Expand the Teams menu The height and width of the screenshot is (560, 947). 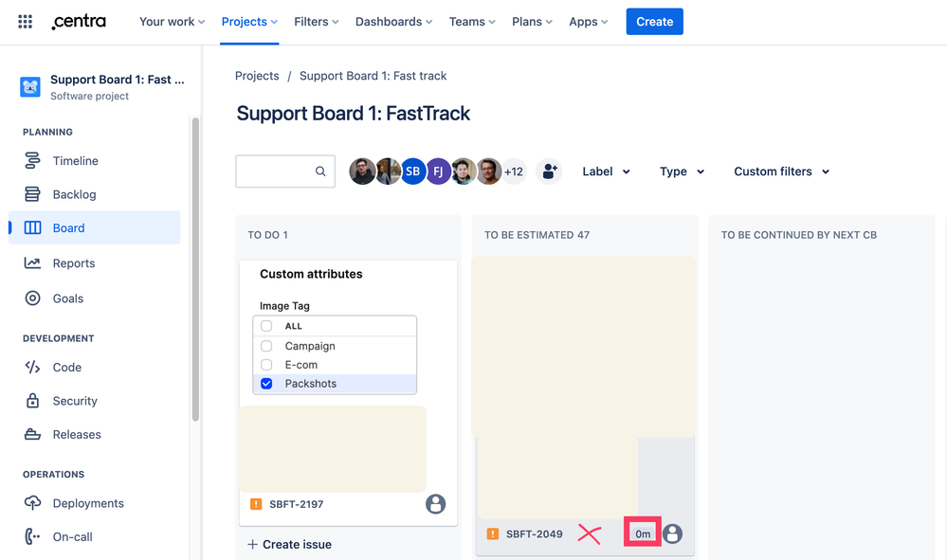click(x=472, y=22)
